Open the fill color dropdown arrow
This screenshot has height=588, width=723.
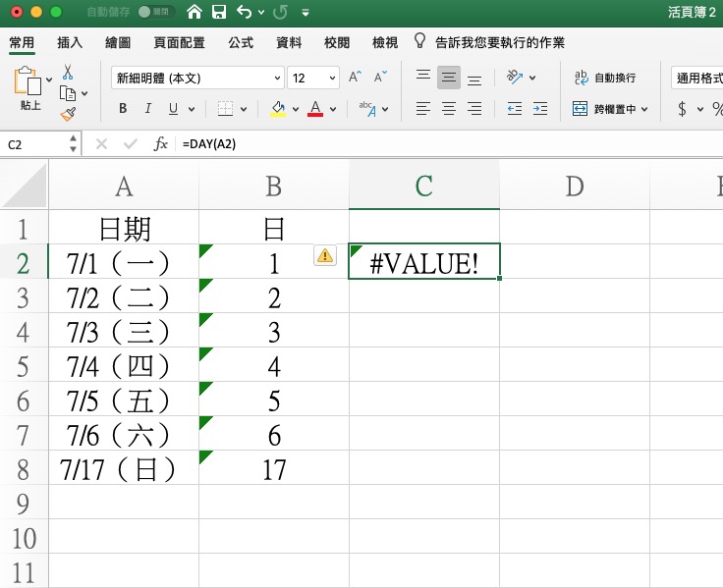pos(296,109)
